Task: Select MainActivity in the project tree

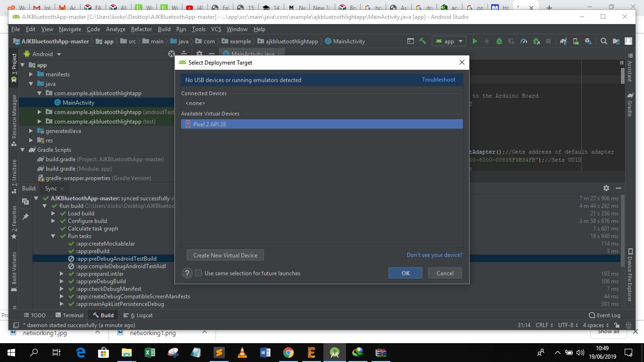Action: (78, 103)
